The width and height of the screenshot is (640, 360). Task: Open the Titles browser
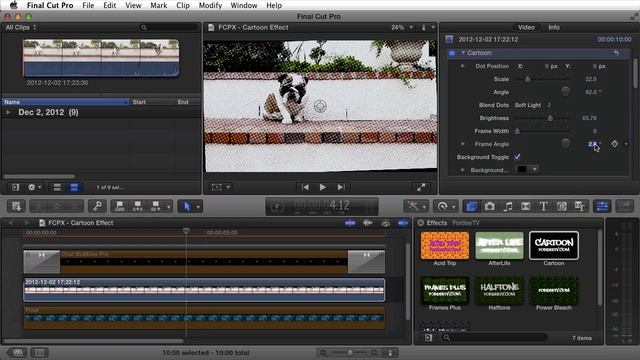(544, 206)
